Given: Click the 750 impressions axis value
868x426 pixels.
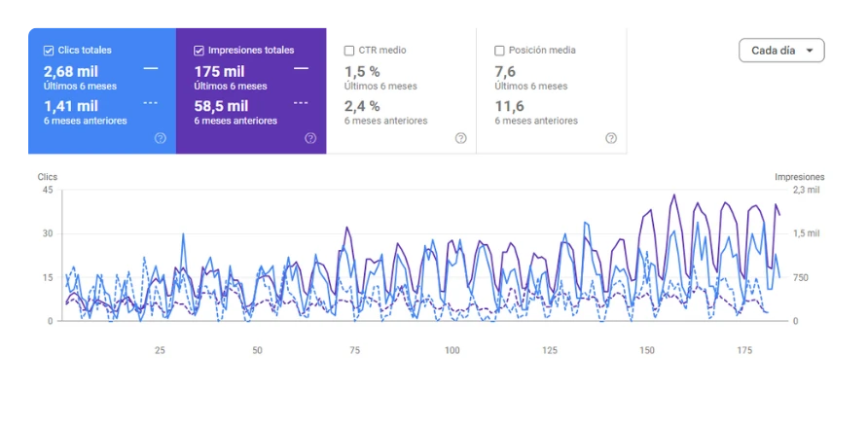Looking at the screenshot, I should (x=801, y=277).
